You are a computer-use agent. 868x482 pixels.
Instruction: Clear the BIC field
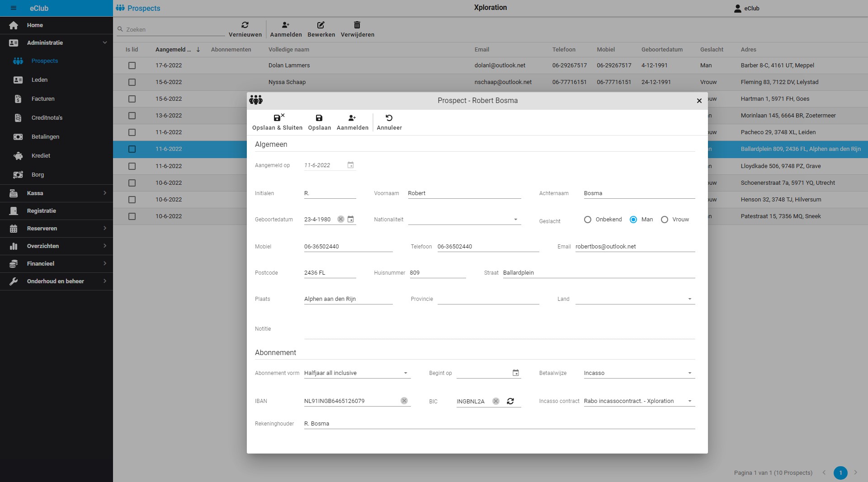pos(496,401)
